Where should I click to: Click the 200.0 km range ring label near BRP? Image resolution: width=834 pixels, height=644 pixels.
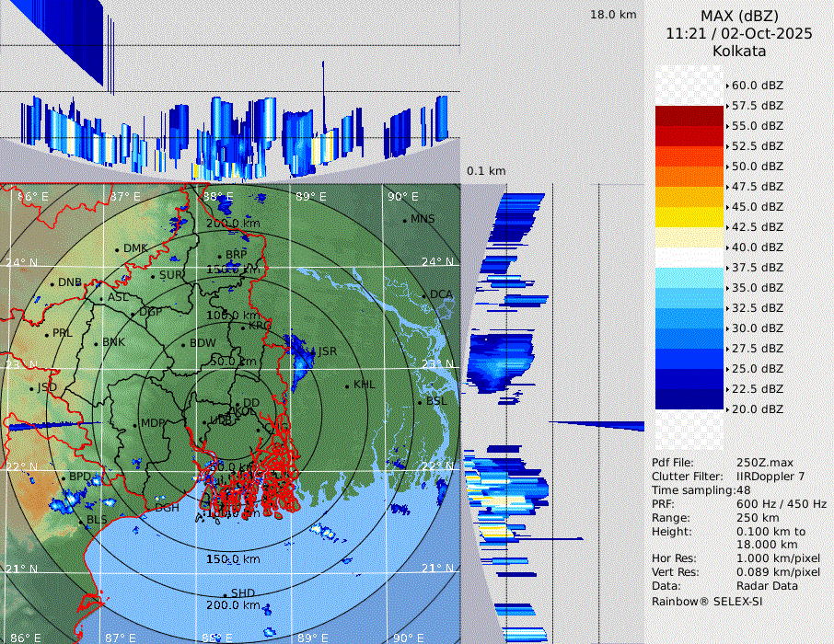pyautogui.click(x=232, y=224)
